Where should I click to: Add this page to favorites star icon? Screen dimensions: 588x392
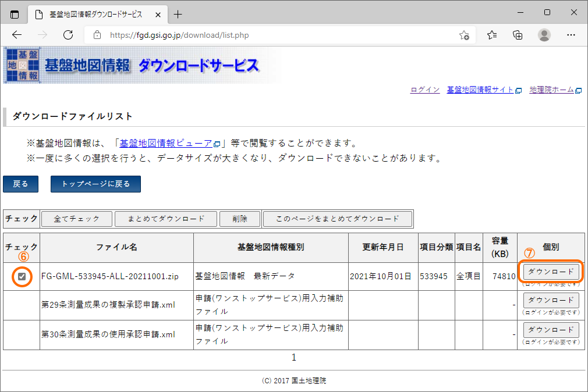pos(464,35)
